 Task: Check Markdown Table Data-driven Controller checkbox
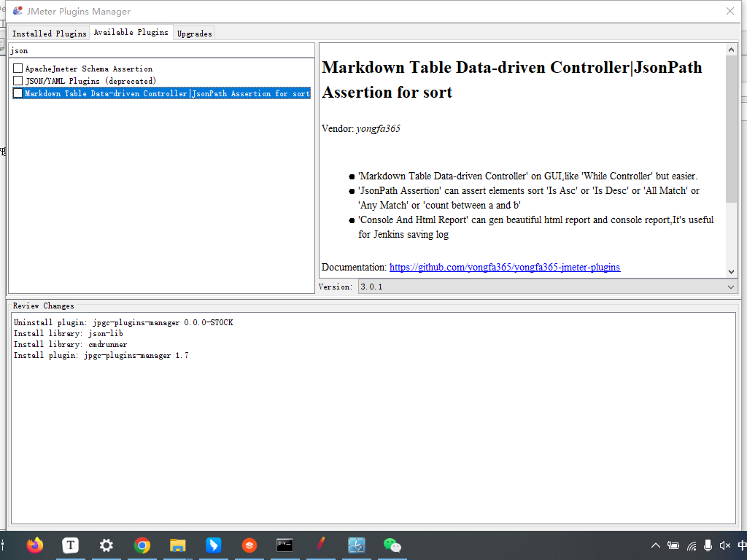[x=18, y=93]
